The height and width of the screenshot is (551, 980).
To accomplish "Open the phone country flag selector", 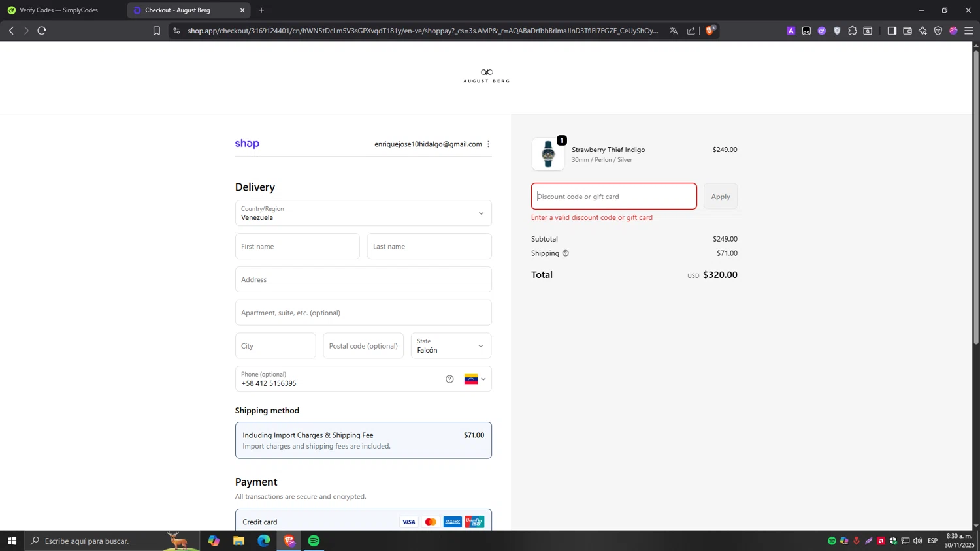I will click(x=475, y=379).
